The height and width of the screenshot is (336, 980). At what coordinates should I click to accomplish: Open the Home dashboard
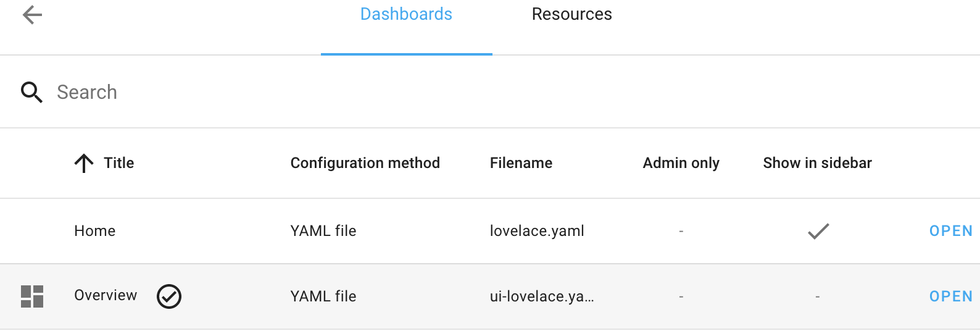coord(950,231)
